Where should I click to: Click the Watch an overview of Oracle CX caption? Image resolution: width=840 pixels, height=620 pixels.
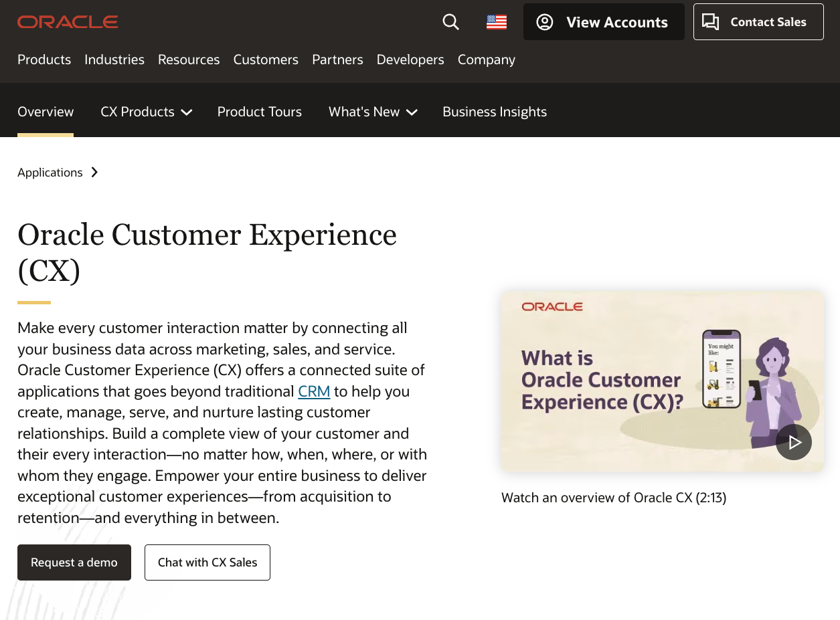614,498
